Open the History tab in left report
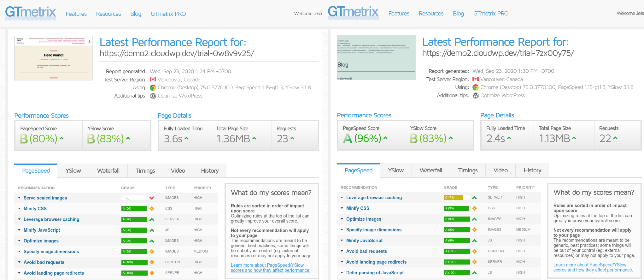The height and width of the screenshot is (280, 644). coord(210,171)
